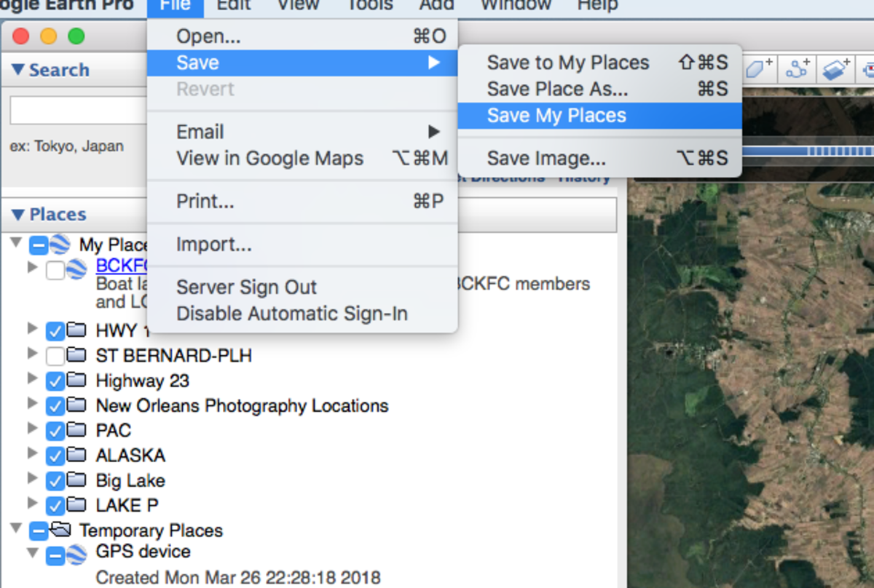Choose View in Google Maps
This screenshot has width=874, height=588.
(302, 158)
